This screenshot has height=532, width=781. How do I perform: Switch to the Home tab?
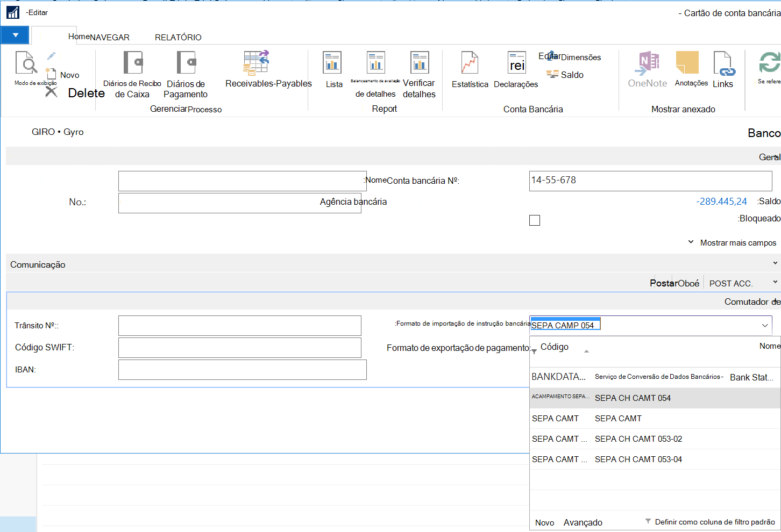coord(79,37)
